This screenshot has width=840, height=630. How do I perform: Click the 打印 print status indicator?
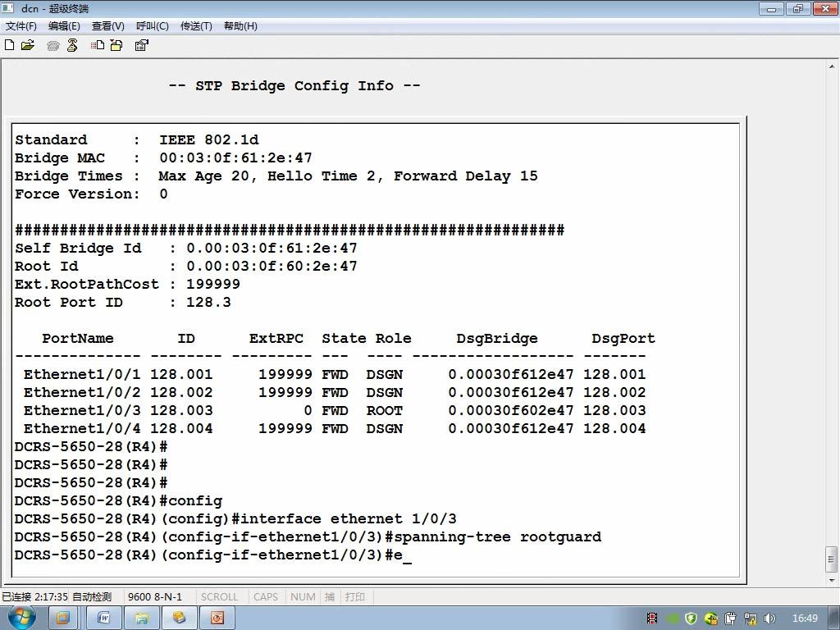[x=355, y=597]
